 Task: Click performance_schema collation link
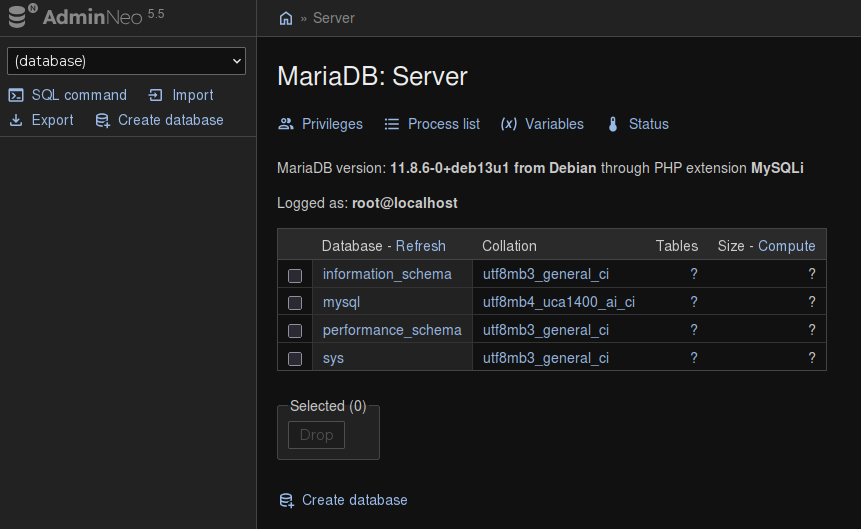546,330
